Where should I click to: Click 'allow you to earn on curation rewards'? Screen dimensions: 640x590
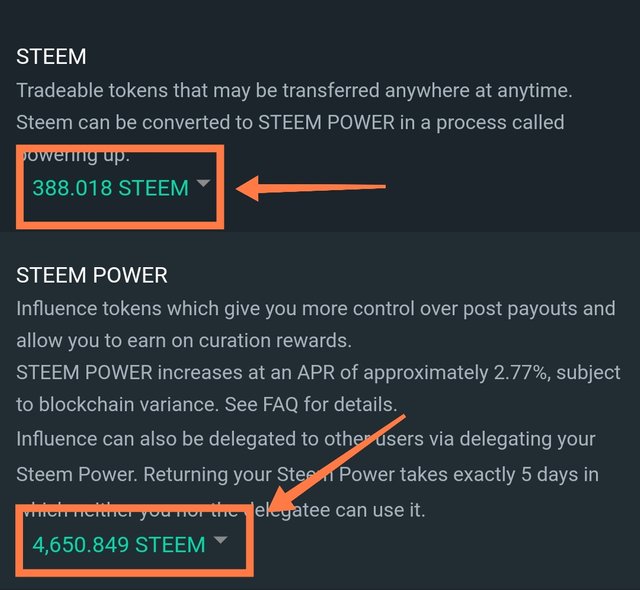[x=184, y=341]
